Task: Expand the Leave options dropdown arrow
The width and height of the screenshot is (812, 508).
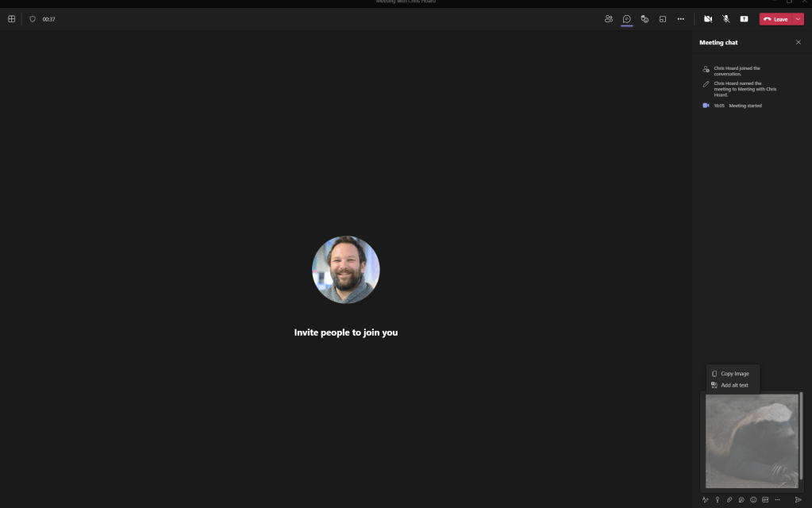Action: 798,19
